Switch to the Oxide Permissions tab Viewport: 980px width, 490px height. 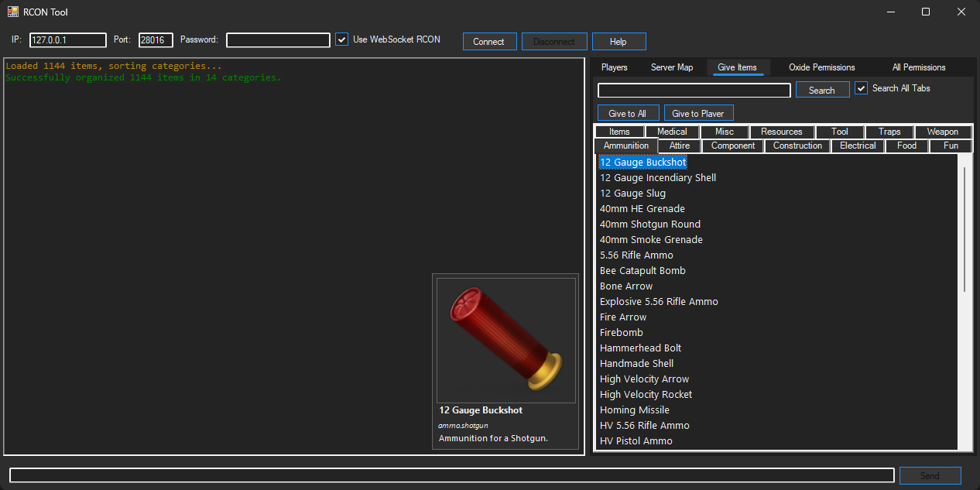tap(821, 67)
